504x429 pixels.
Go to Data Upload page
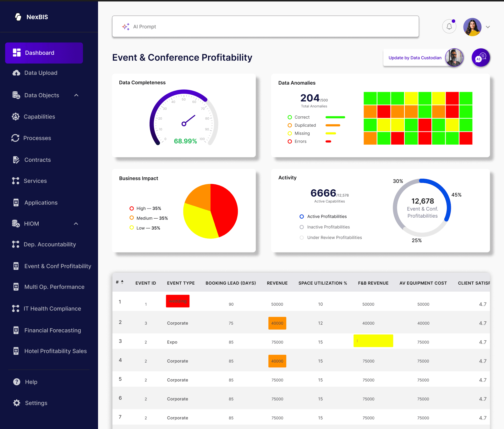tap(41, 73)
